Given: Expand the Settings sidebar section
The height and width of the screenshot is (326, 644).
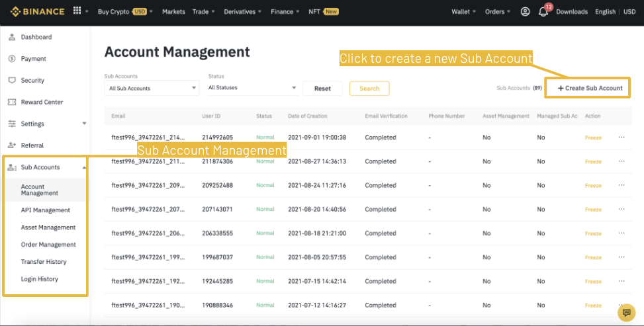Looking at the screenshot, I should click(84, 124).
